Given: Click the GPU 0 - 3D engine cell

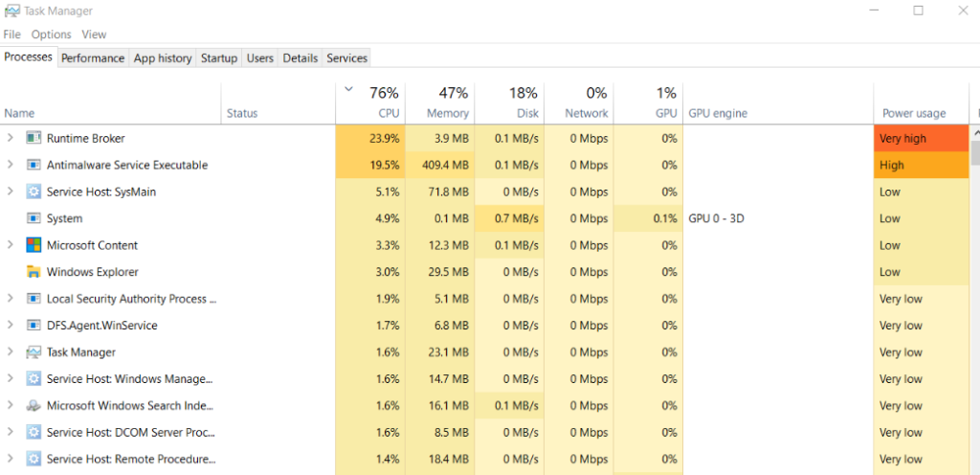Looking at the screenshot, I should (778, 218).
